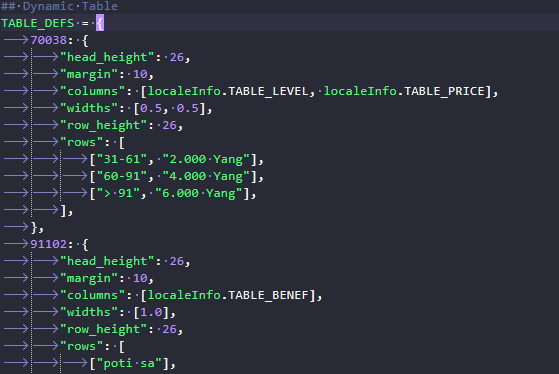Viewport: 559px width, 374px height.
Task: Click the "60-91" string
Action: point(122,176)
